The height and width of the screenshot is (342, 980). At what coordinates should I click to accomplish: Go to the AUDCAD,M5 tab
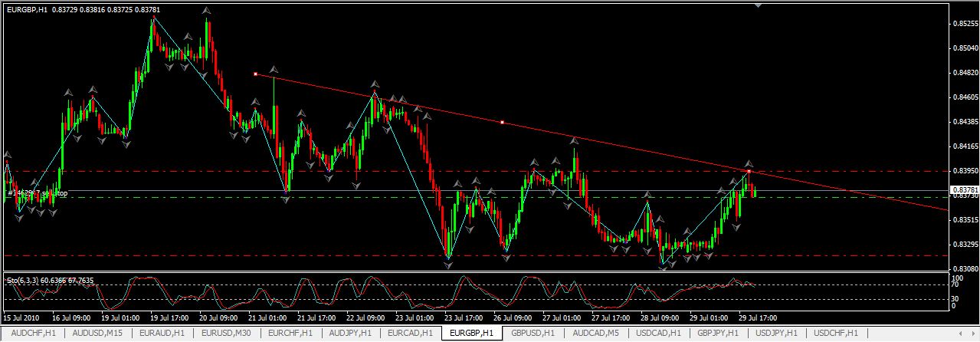[x=595, y=334]
